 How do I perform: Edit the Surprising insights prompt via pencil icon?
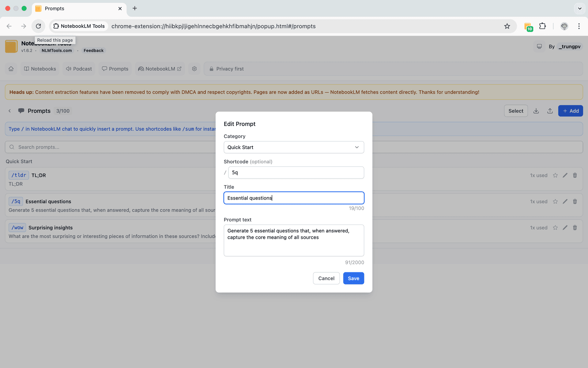tap(565, 228)
